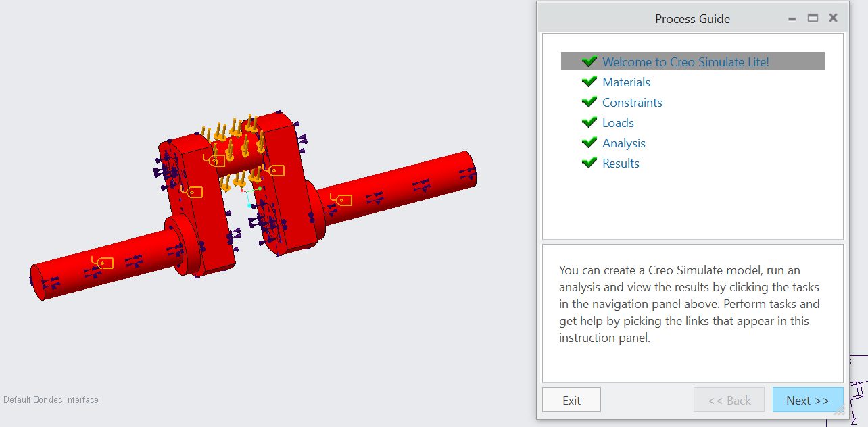
Task: Open the Constraints task link
Action: (x=632, y=103)
